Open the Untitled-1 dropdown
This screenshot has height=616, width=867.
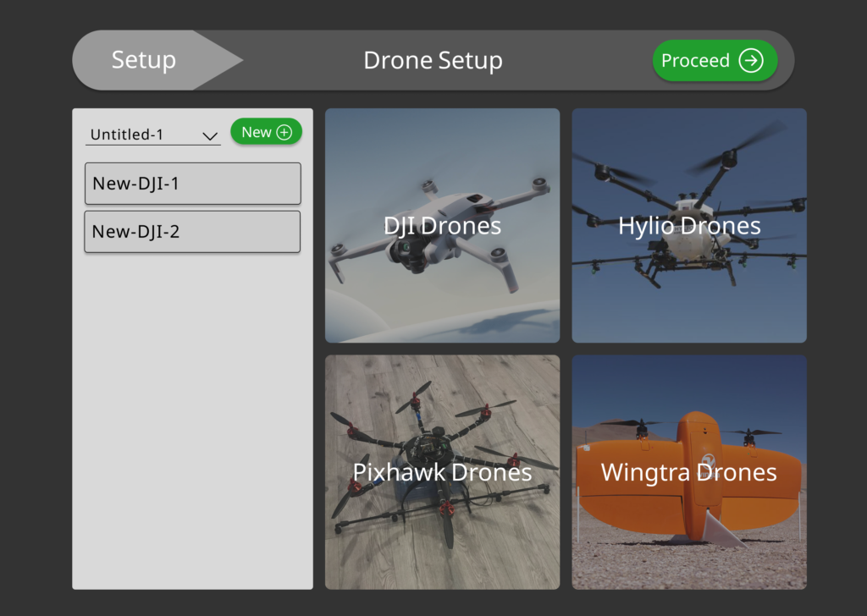coord(153,135)
